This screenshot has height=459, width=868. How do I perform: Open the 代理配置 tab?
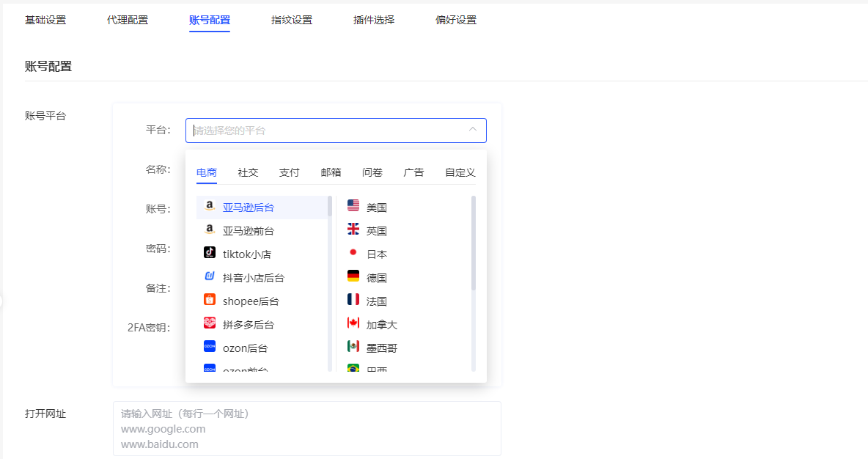(x=127, y=20)
